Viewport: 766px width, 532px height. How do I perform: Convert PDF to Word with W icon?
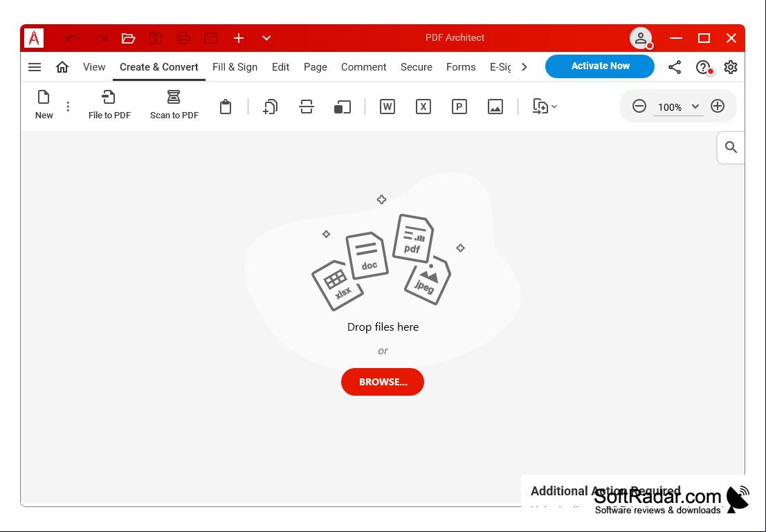point(387,107)
